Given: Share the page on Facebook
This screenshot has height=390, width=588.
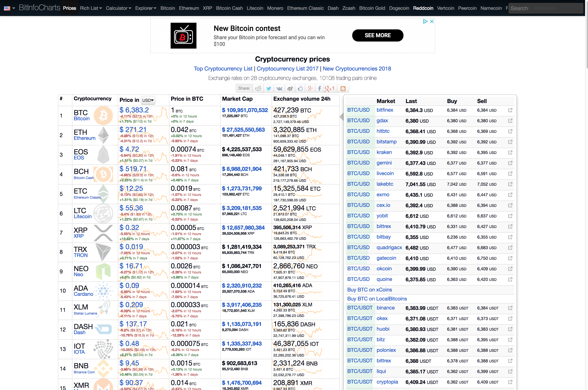Looking at the screenshot, I should coord(320,89).
